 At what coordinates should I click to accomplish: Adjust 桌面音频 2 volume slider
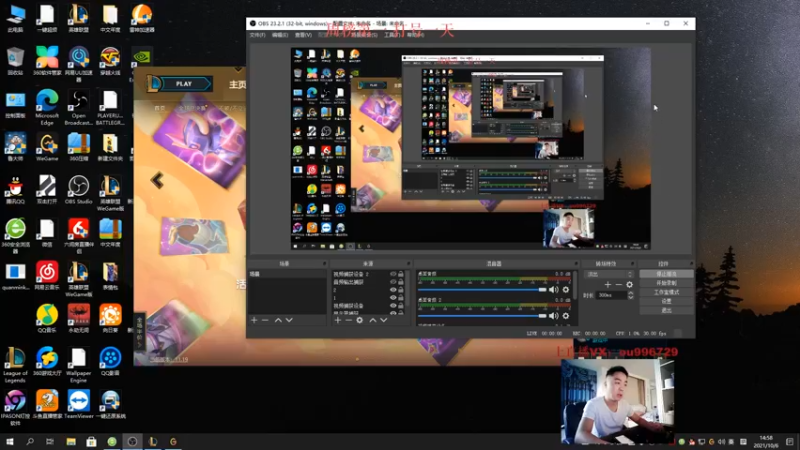[482, 316]
